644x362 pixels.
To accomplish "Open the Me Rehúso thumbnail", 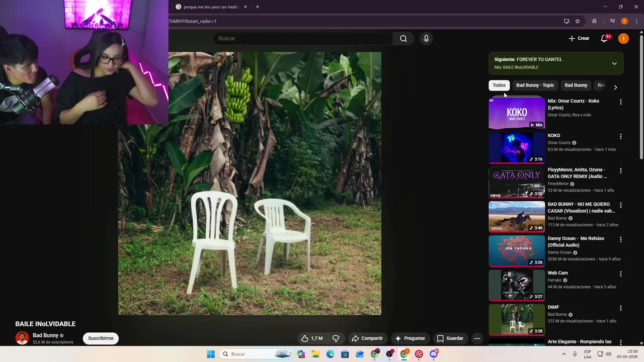I will (517, 251).
